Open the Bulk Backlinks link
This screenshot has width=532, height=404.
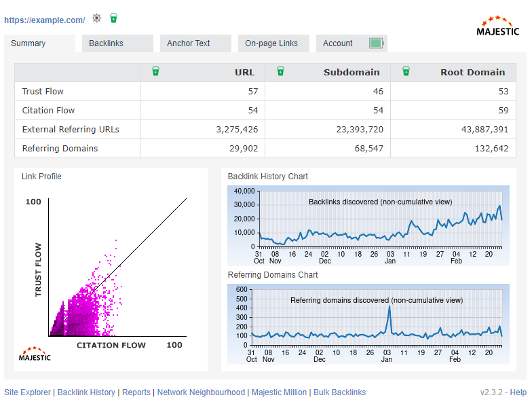coord(339,392)
